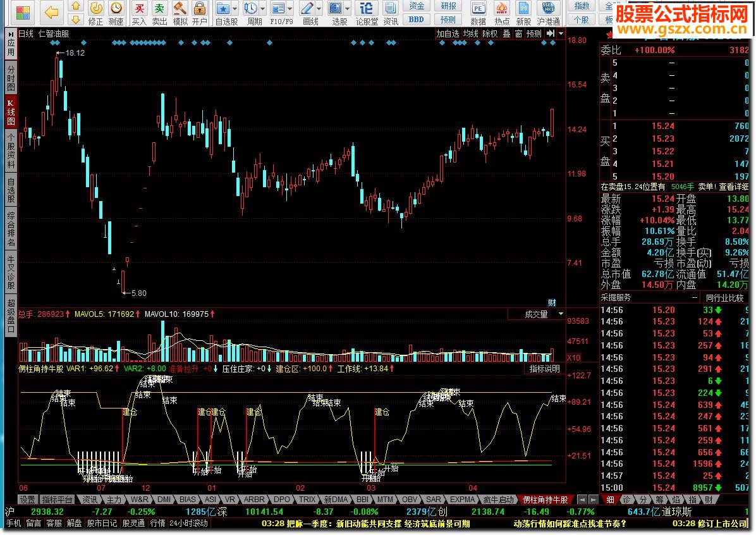Screen dimensions: 756x535
Task: Open the 数据 PE data icon
Action: (x=478, y=13)
